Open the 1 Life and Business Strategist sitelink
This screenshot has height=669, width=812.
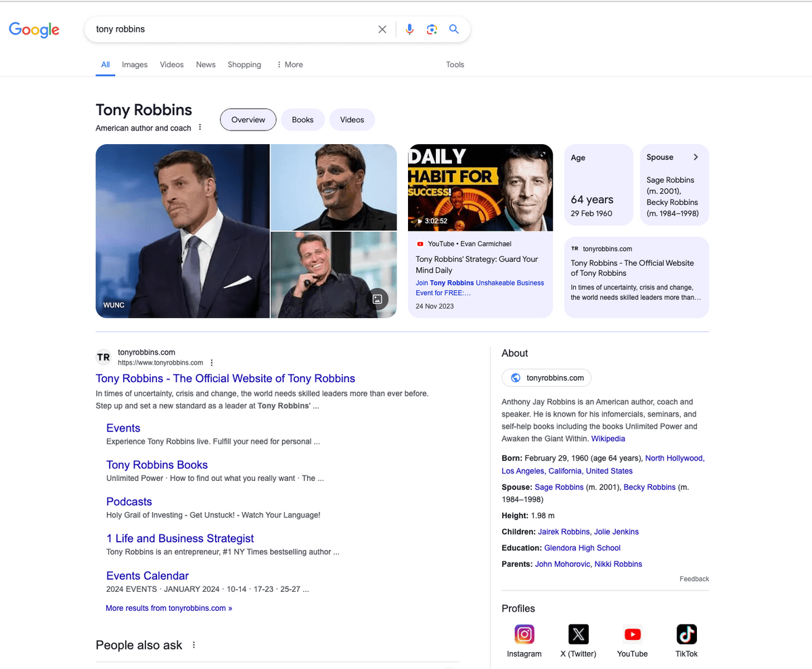tap(180, 538)
